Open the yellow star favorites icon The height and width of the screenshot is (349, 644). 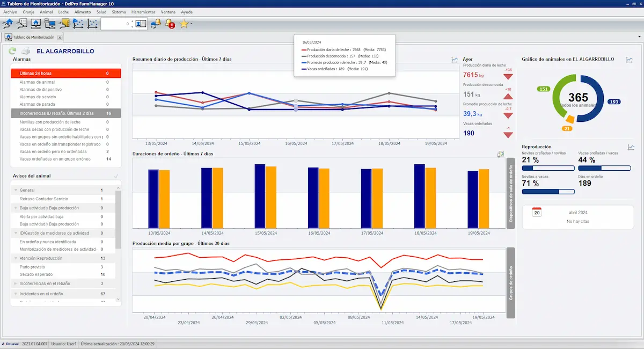point(184,24)
